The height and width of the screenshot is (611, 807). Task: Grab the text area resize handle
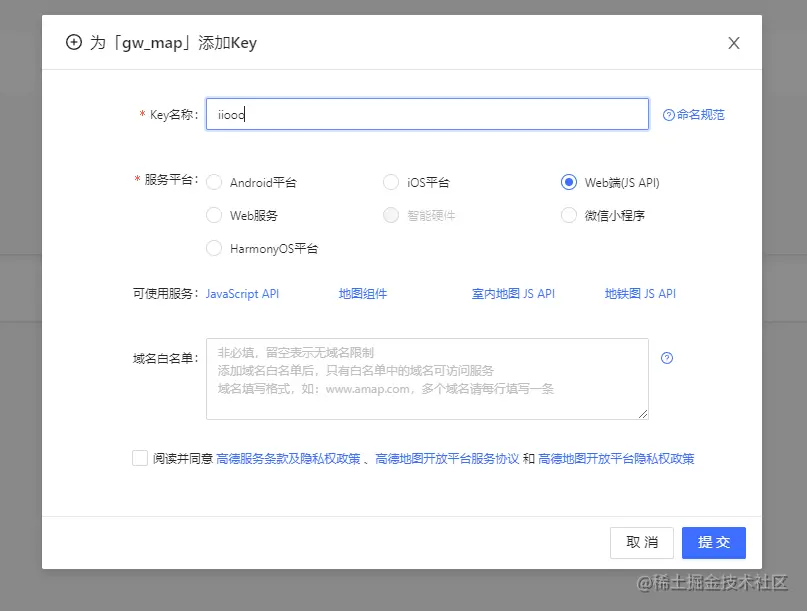643,414
